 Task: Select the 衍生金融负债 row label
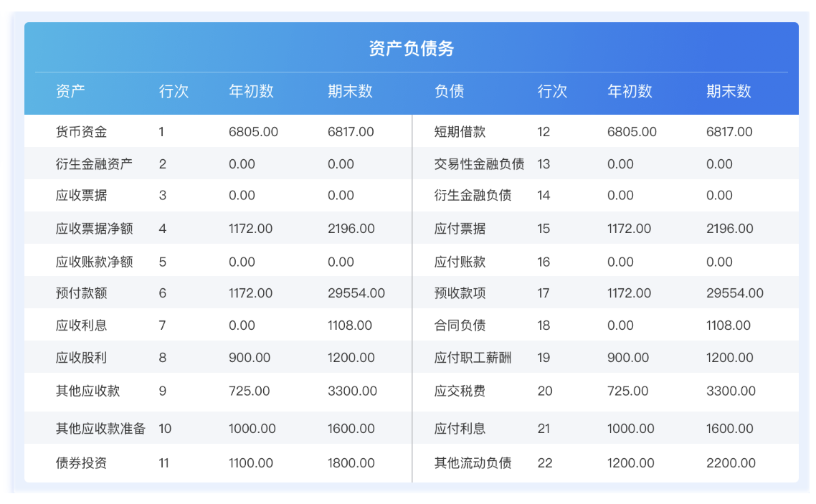[x=473, y=195]
